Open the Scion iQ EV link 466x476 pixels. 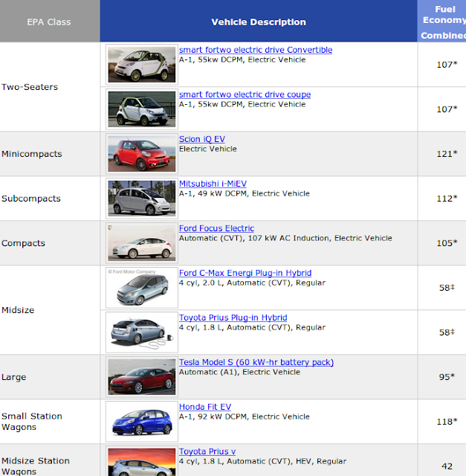[x=202, y=139]
